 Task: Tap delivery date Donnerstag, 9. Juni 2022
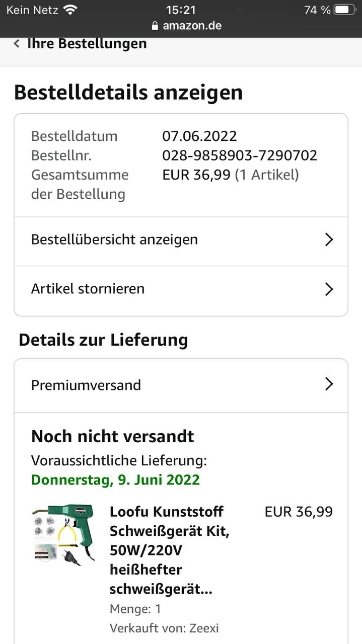(115, 479)
